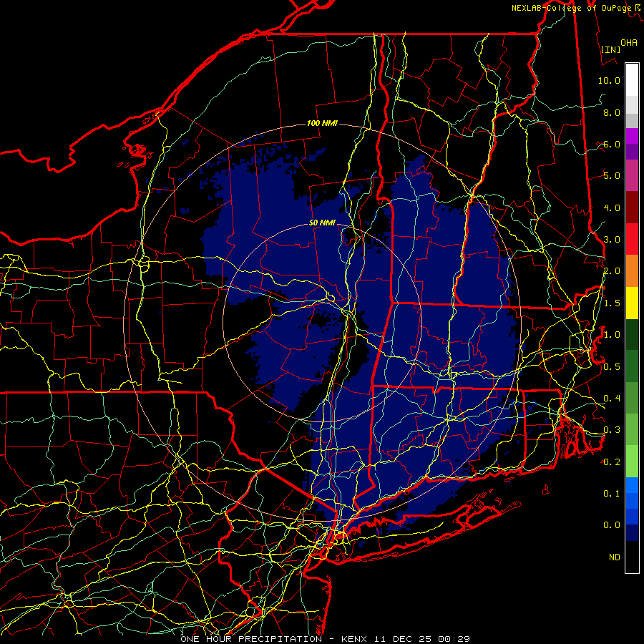The image size is (644, 644).
Task: Click the '0.4' legend value
Action: pyautogui.click(x=612, y=398)
